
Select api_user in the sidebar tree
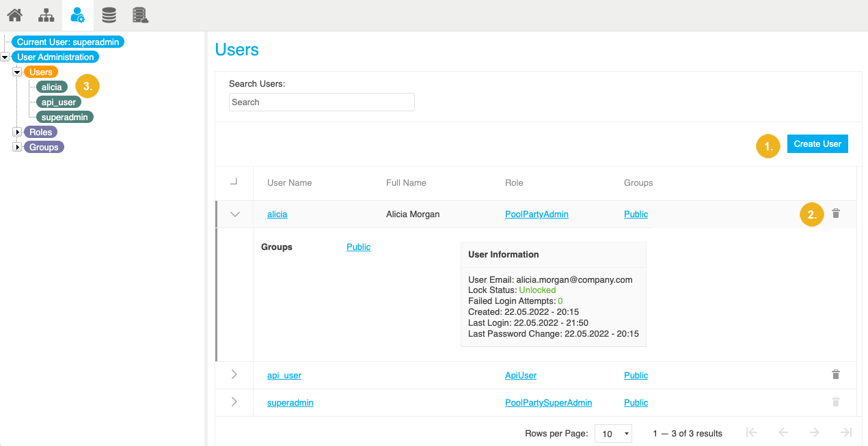(59, 102)
